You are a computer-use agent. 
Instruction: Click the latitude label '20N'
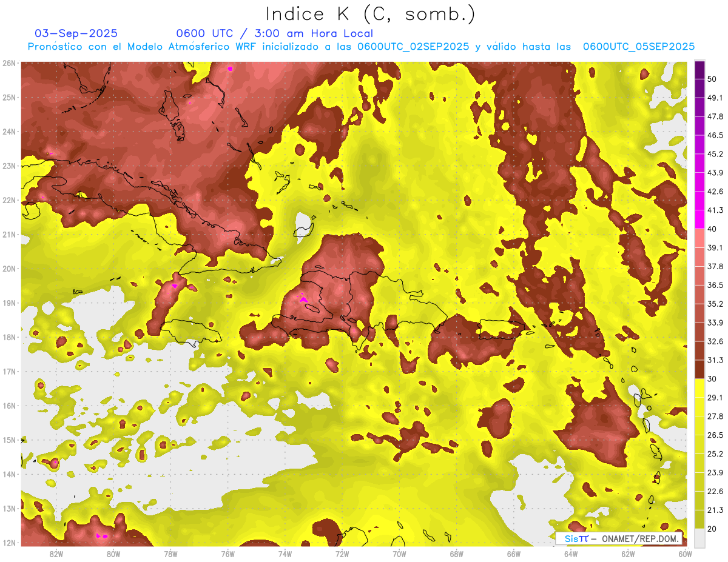point(9,269)
